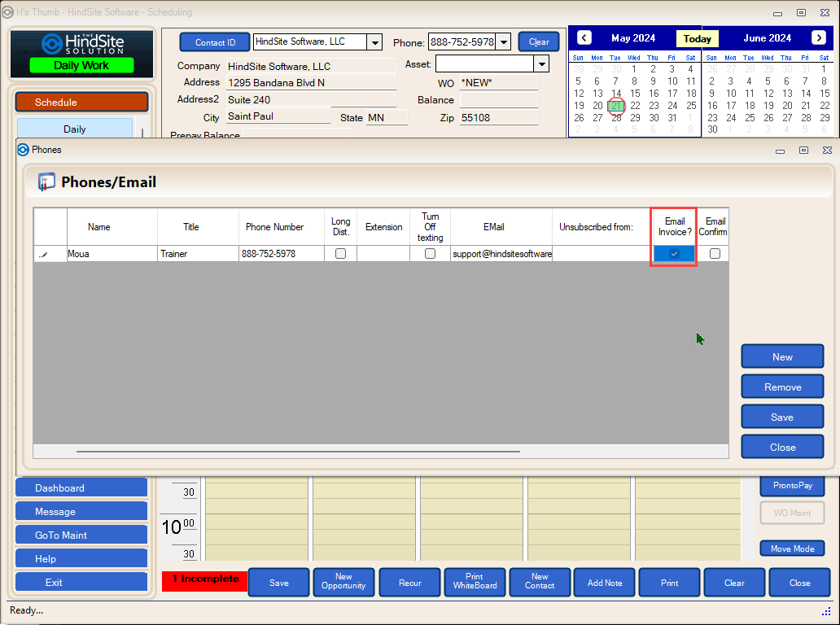Click the Phones/Email header icon
840x625 pixels.
(x=47, y=182)
